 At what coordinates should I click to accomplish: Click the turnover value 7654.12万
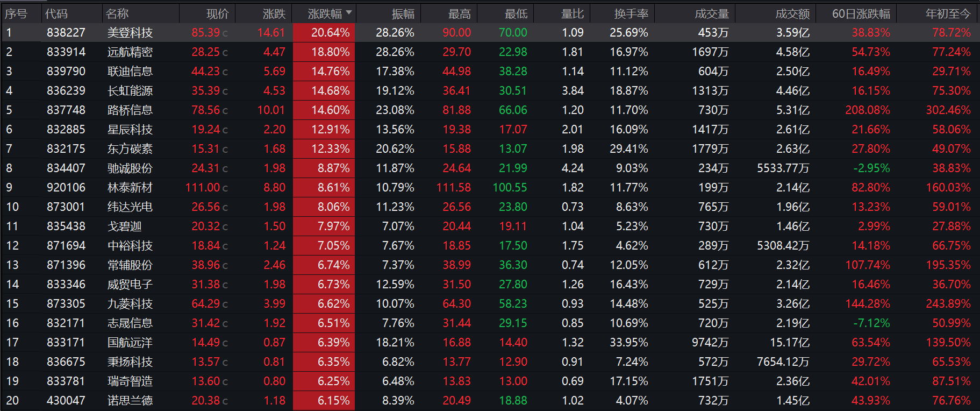click(783, 362)
